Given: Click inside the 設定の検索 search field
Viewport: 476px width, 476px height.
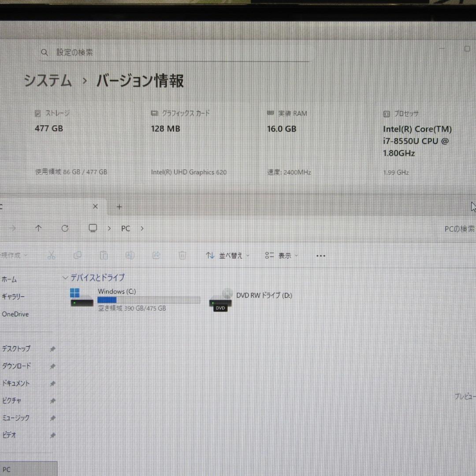Looking at the screenshot, I should (132, 52).
